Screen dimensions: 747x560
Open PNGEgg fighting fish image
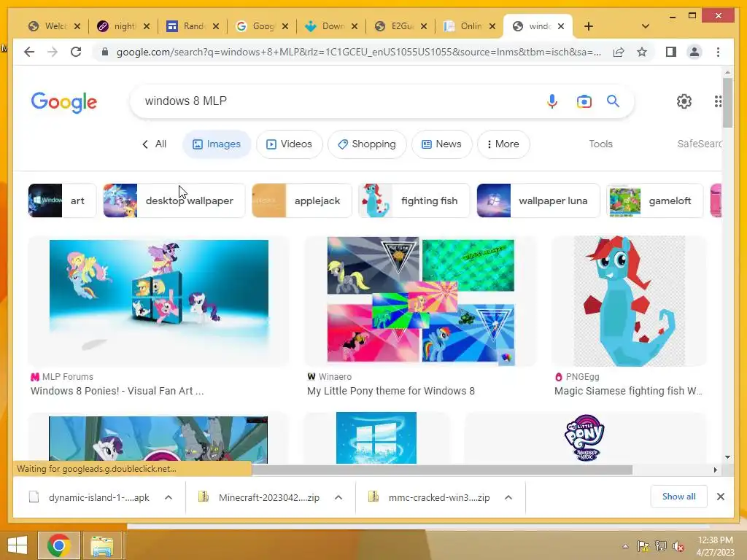pyautogui.click(x=629, y=301)
